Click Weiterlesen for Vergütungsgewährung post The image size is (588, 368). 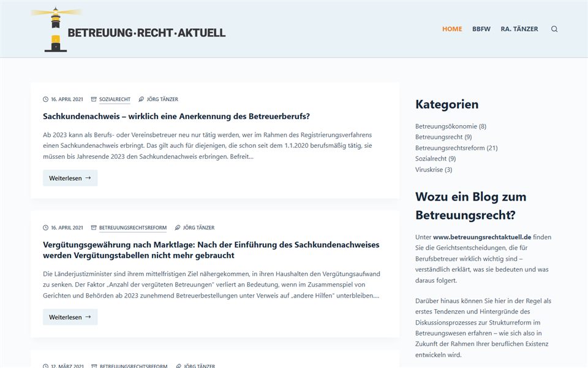point(70,317)
